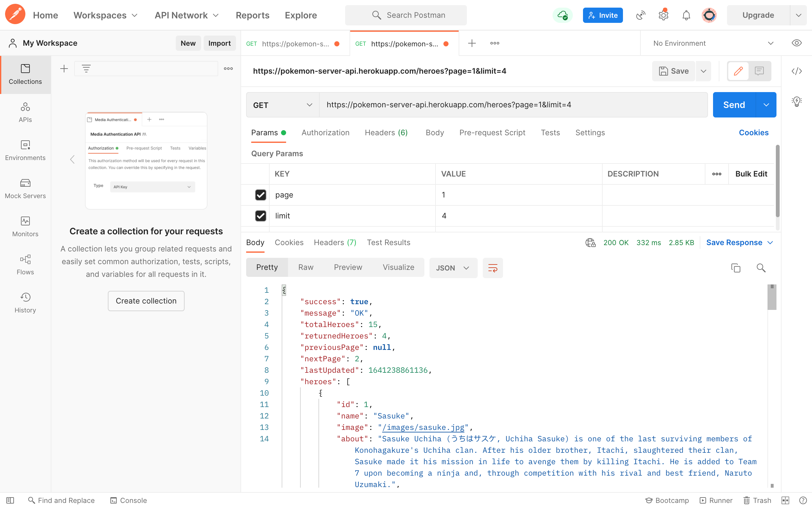The height and width of the screenshot is (508, 812).
Task: Open the Monitors sidebar panel
Action: (x=25, y=227)
